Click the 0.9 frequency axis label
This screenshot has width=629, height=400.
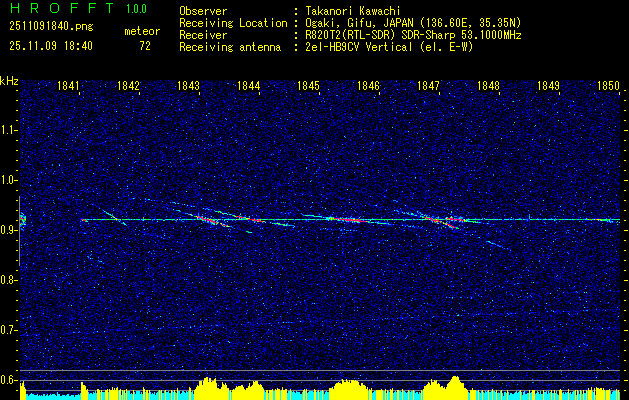[x=9, y=230]
